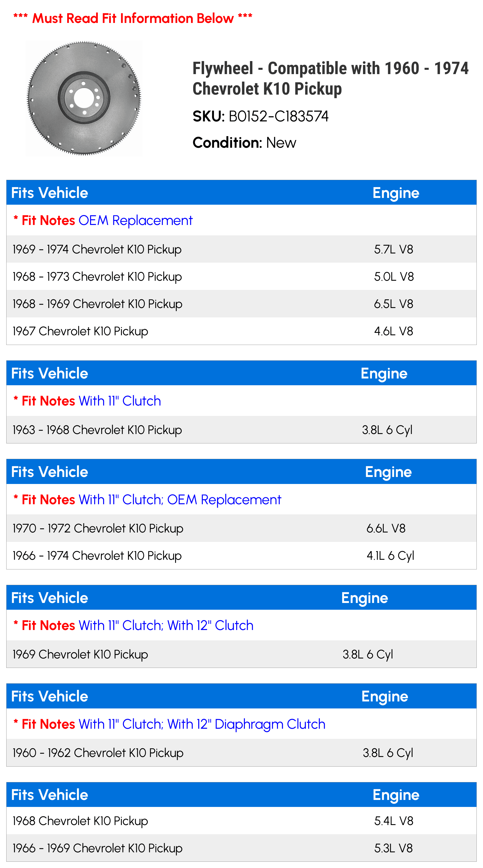Select the 1966 - 1974 K10 4.1L row
This screenshot has width=483, height=868.
[241, 556]
